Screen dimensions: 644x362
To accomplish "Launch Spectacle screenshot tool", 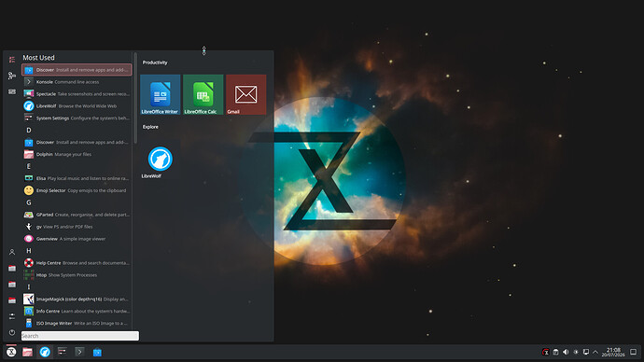I will 77,94.
